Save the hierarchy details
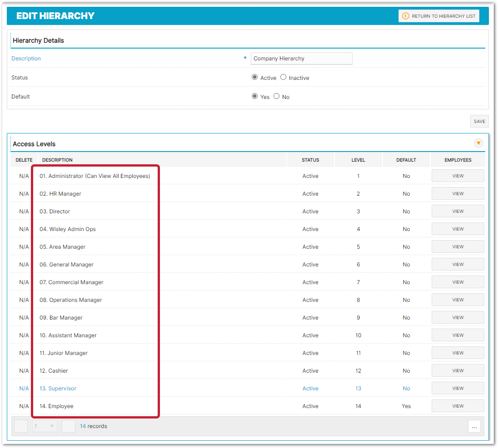 (x=479, y=121)
